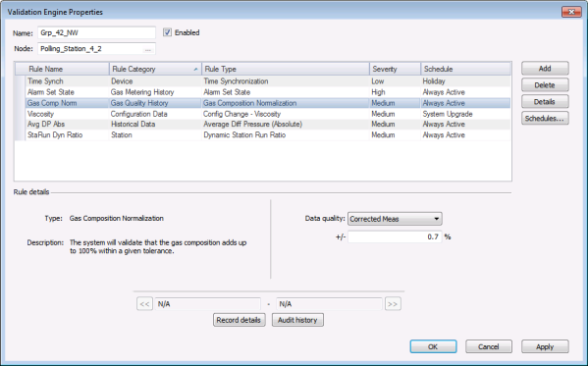588x366 pixels.
Task: Open Record details
Action: (239, 320)
